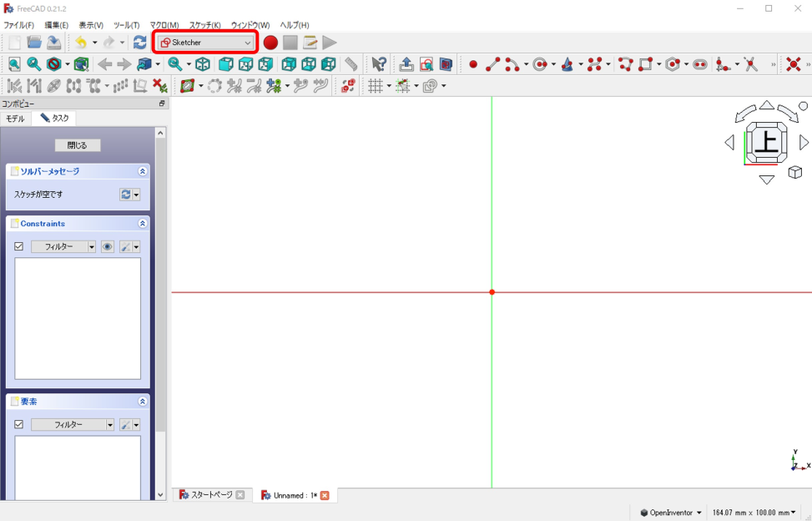Collapse the Constraints panel section

pyautogui.click(x=142, y=224)
